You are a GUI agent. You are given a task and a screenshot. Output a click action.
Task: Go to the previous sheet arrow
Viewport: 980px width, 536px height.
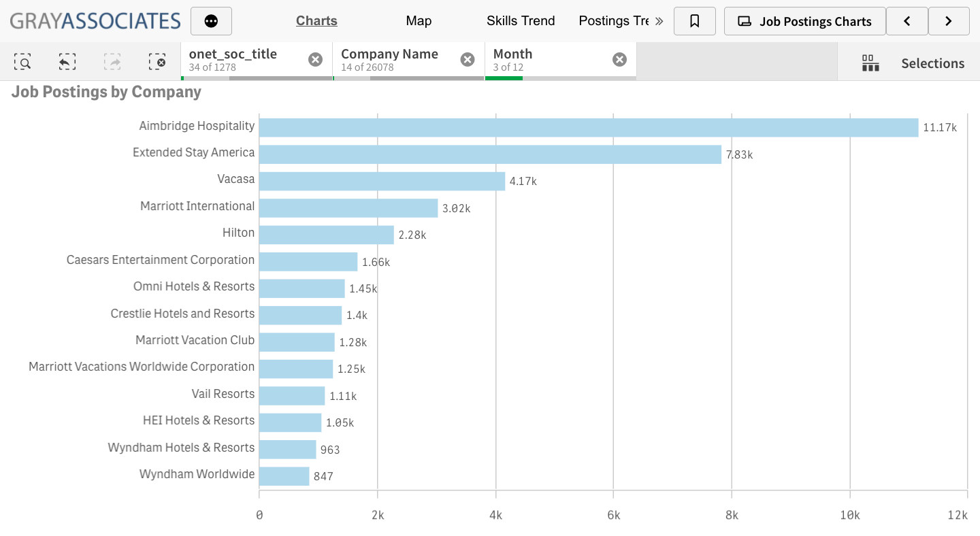907,21
